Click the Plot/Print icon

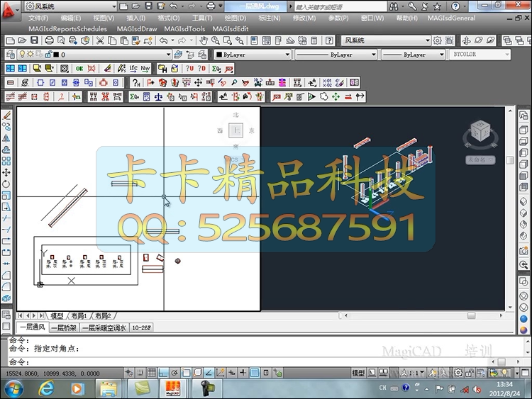49,40
